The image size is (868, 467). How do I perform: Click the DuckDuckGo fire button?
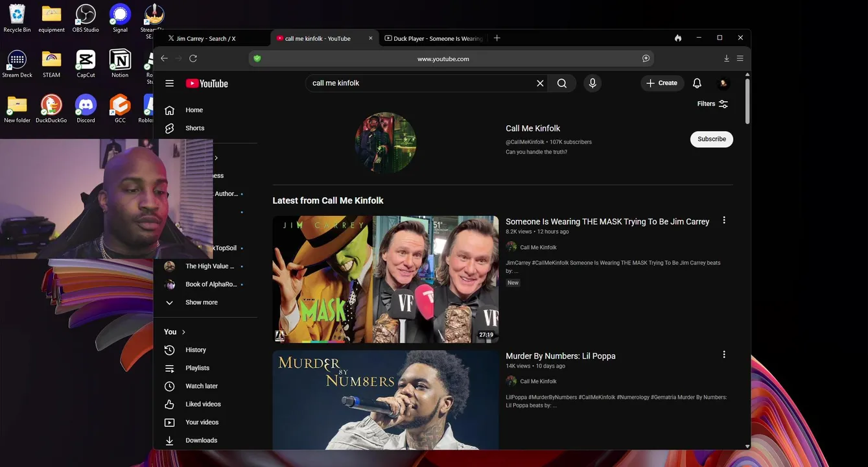coord(678,38)
